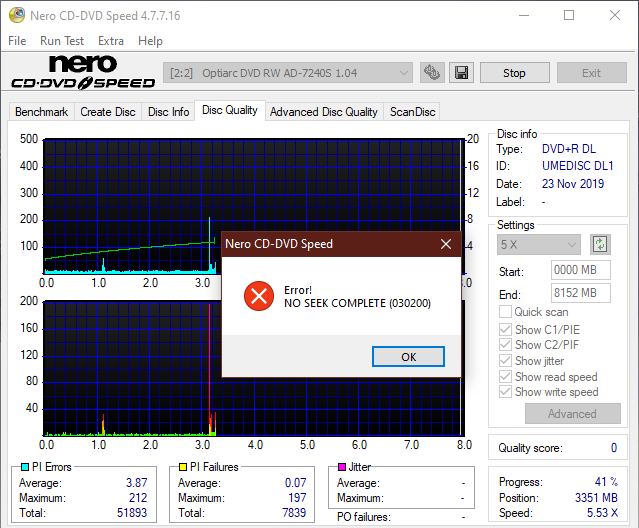Open the Extra menu

click(111, 41)
